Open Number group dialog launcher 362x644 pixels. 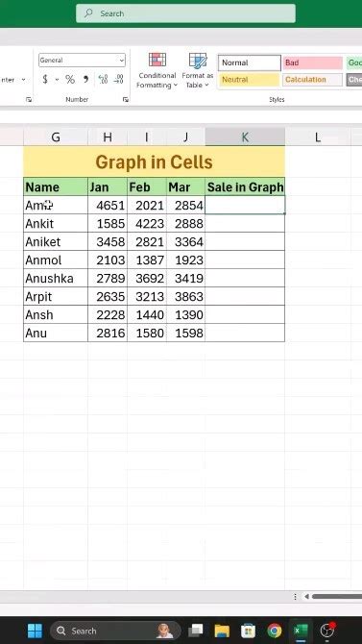pyautogui.click(x=126, y=99)
